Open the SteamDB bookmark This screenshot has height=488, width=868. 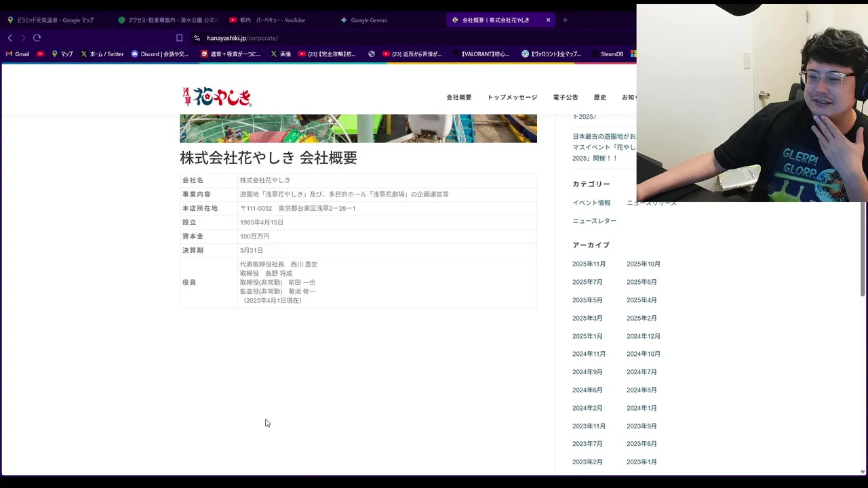click(x=607, y=54)
